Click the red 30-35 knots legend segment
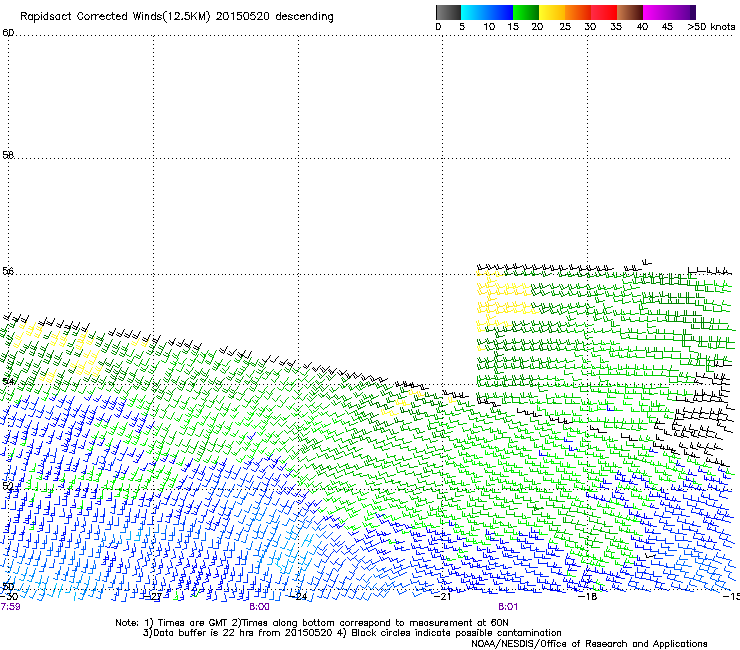This screenshot has width=740, height=650. point(604,12)
